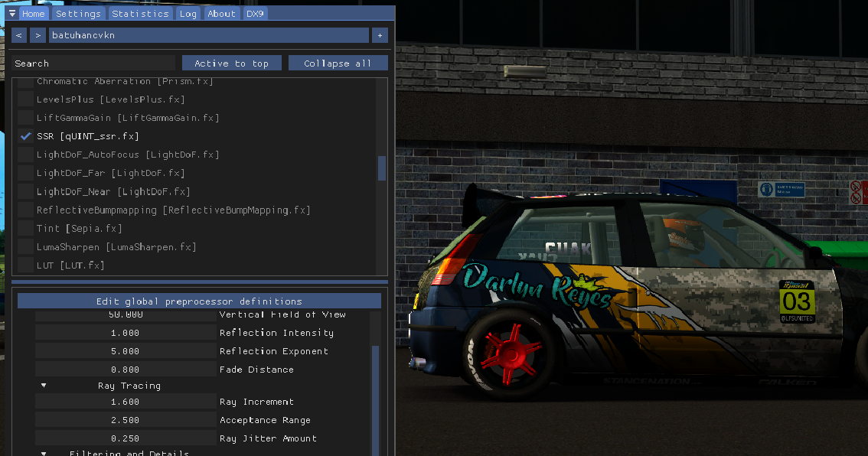Click the Active to top button
Viewport: 868px width, 456px height.
(x=231, y=63)
